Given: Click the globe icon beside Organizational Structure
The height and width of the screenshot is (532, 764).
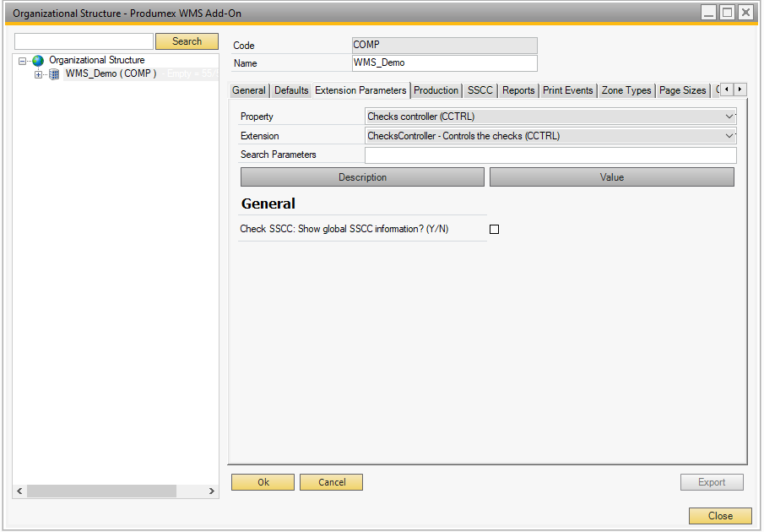Looking at the screenshot, I should 38,61.
